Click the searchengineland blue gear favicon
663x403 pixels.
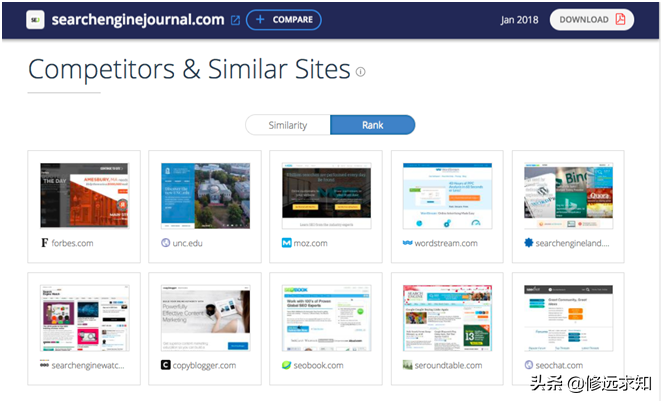click(x=529, y=243)
